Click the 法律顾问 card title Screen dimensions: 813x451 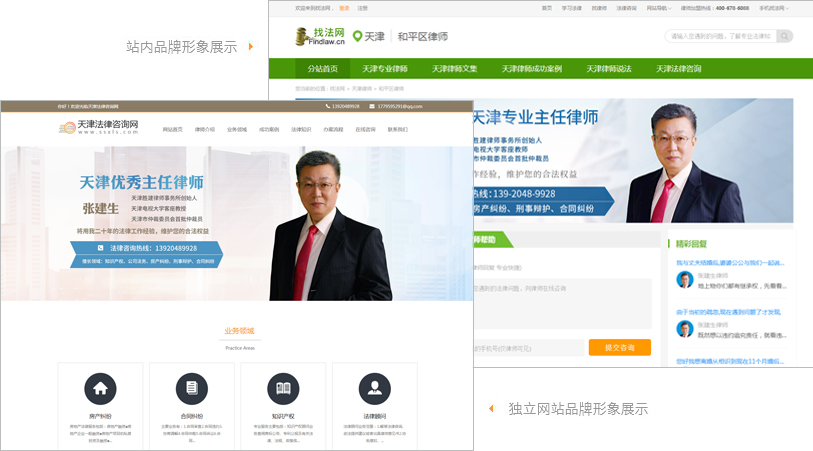374,416
